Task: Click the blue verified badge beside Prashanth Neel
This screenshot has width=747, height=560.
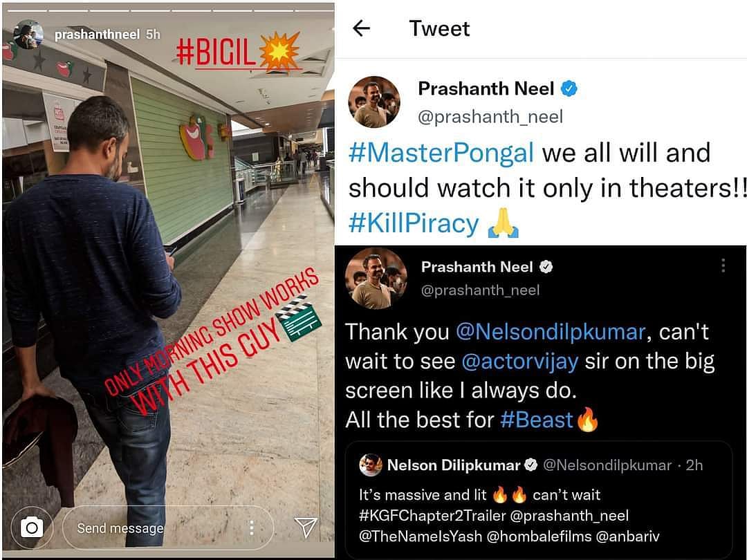Action: tap(569, 88)
